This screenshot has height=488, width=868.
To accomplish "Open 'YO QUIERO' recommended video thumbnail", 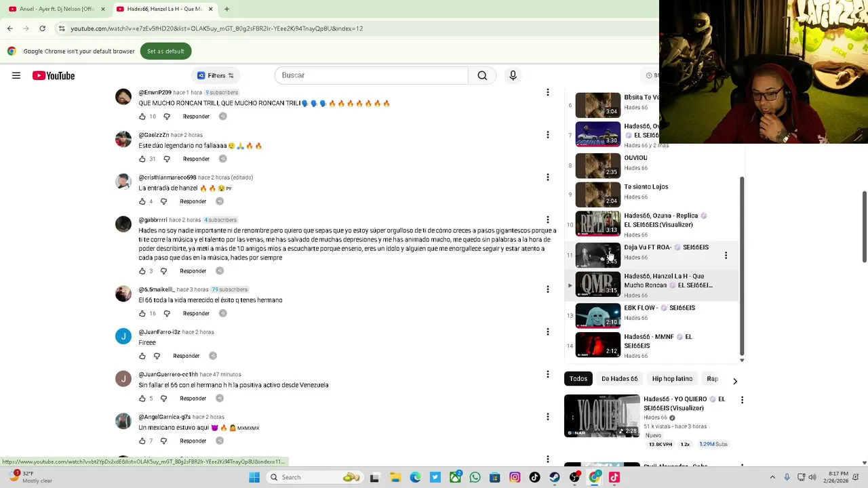I will [601, 415].
